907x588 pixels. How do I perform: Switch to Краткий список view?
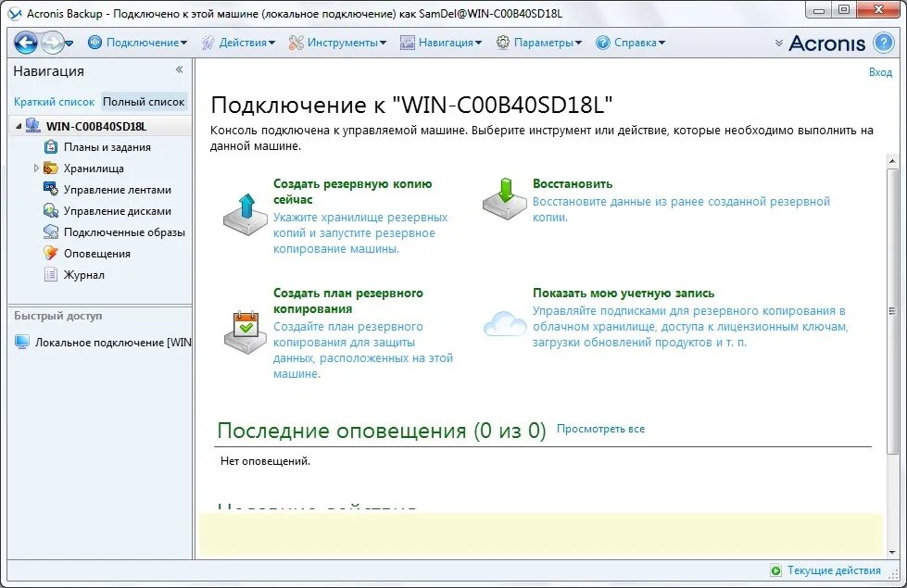click(x=54, y=102)
